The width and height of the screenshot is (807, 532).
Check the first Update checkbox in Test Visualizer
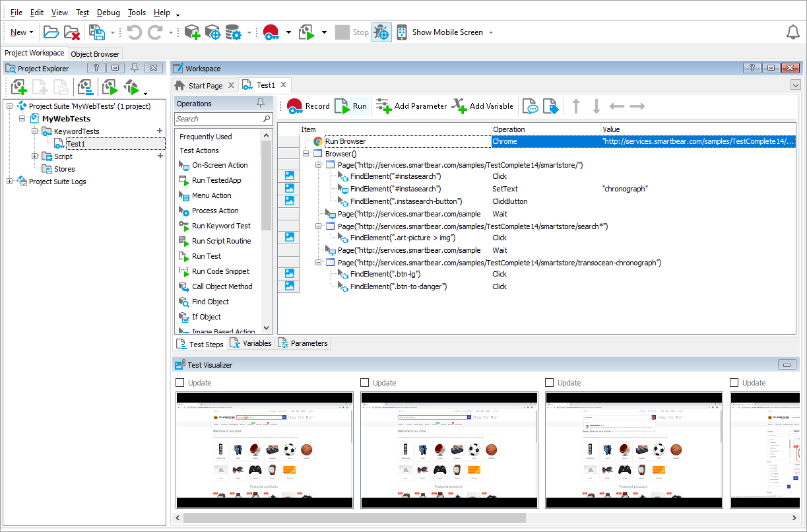(x=179, y=382)
